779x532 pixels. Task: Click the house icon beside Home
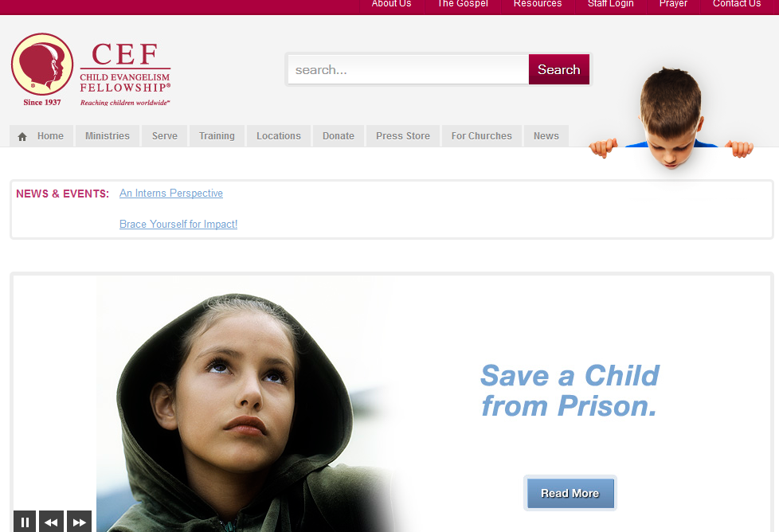click(22, 137)
